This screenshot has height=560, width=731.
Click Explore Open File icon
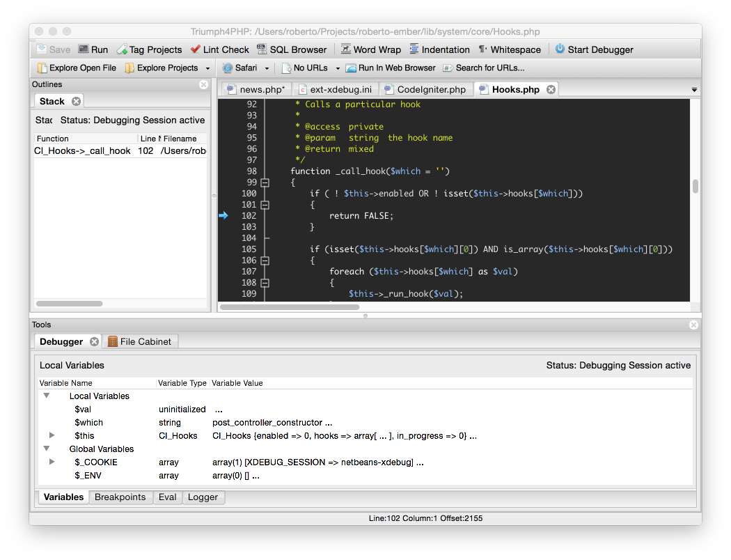[x=42, y=68]
